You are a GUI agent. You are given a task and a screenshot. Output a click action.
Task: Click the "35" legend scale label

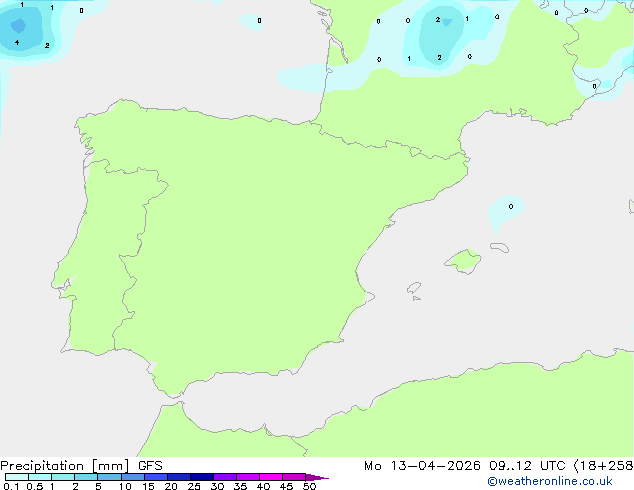[x=240, y=486]
